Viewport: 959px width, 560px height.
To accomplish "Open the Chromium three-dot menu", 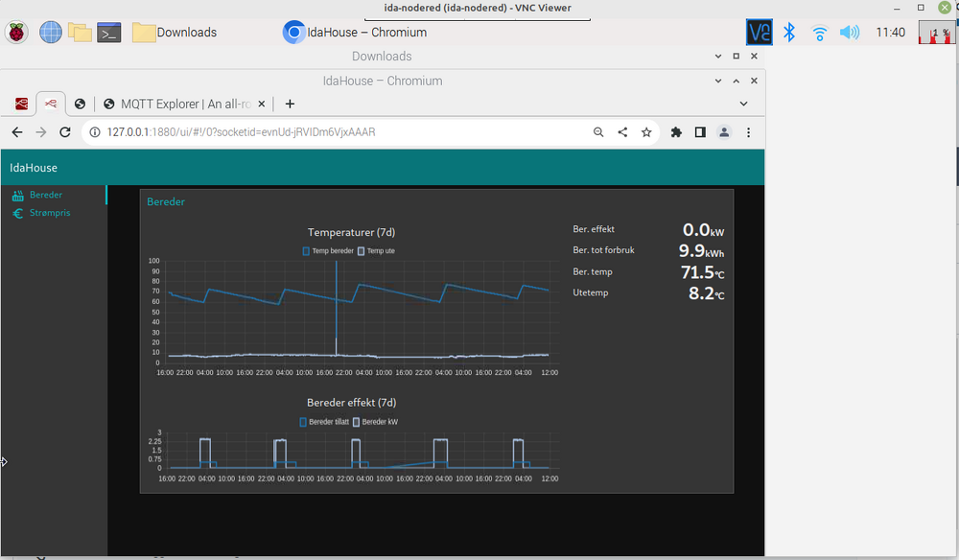I will coord(749,132).
